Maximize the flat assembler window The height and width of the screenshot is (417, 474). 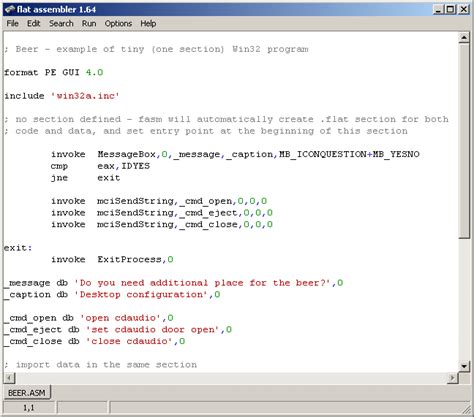(x=450, y=9)
